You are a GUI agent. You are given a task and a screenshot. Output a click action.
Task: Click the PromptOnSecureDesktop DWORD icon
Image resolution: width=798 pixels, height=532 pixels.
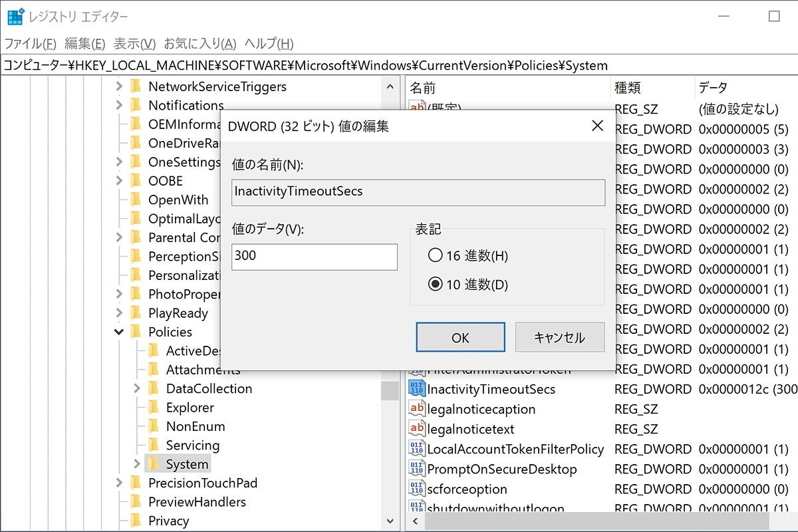pos(417,469)
